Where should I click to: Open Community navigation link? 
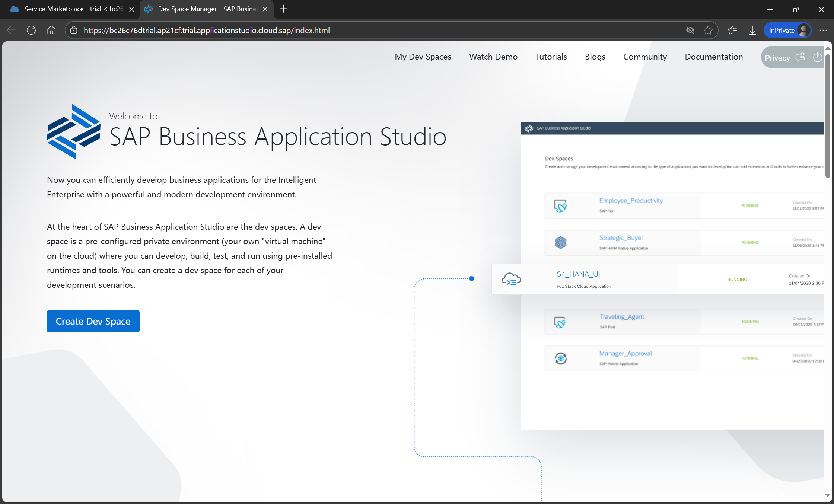(645, 57)
